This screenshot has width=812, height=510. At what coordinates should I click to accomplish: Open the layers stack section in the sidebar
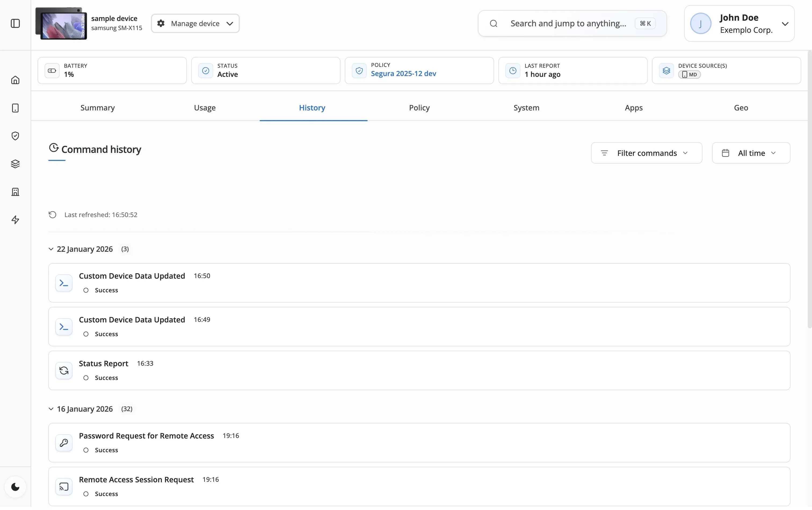(x=16, y=164)
